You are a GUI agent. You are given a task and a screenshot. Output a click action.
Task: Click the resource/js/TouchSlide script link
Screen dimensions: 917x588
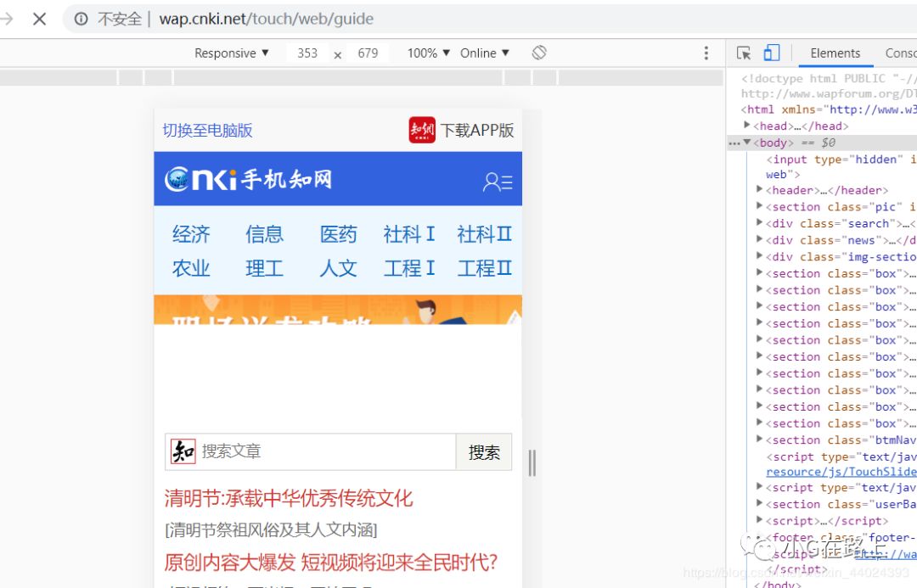click(x=841, y=472)
